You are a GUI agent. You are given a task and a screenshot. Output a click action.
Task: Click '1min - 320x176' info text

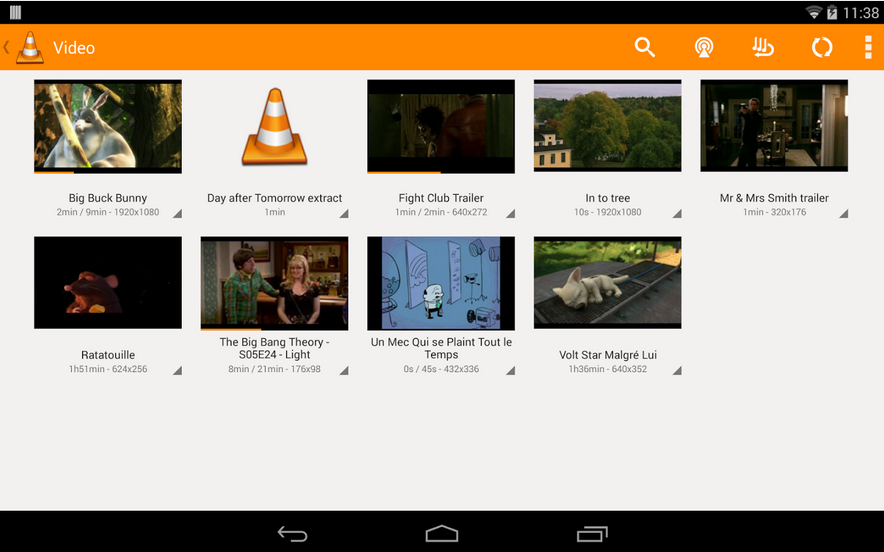774,212
